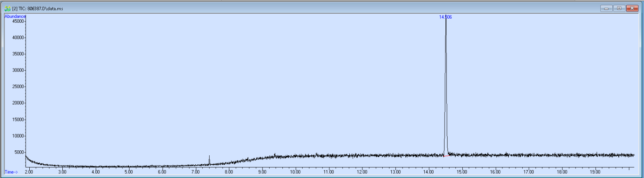Click the 40000 abundance tick label
Viewport: 644px width, 178px height.
(19, 38)
